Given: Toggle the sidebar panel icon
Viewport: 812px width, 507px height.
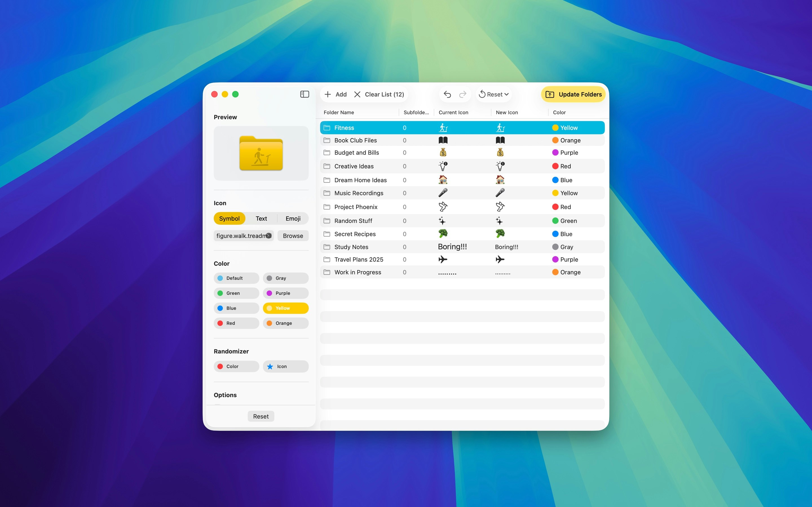Looking at the screenshot, I should pyautogui.click(x=305, y=94).
